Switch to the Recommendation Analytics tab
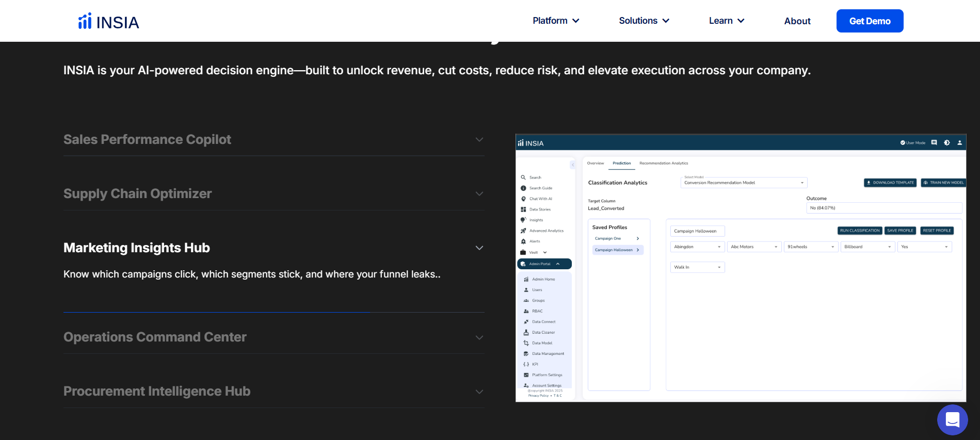This screenshot has height=440, width=980. [664, 164]
